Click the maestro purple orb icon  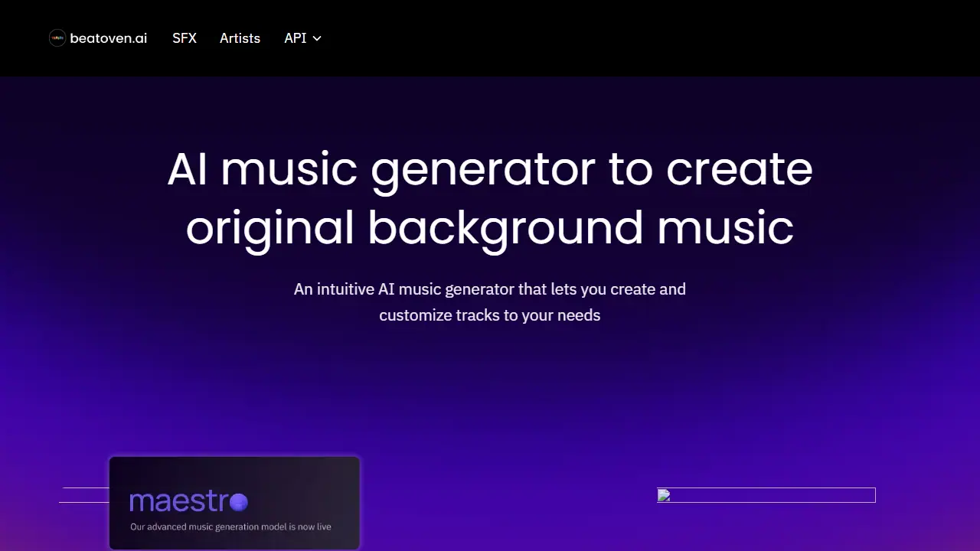pos(239,502)
